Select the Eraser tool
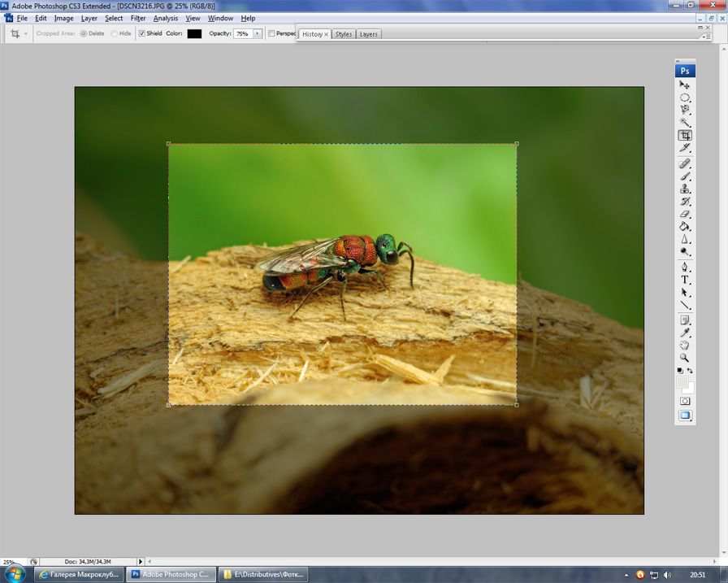728x583 pixels. pos(685,214)
